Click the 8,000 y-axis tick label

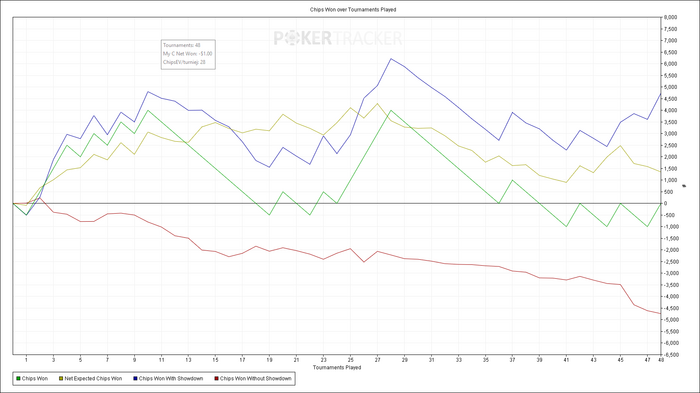coord(671,17)
